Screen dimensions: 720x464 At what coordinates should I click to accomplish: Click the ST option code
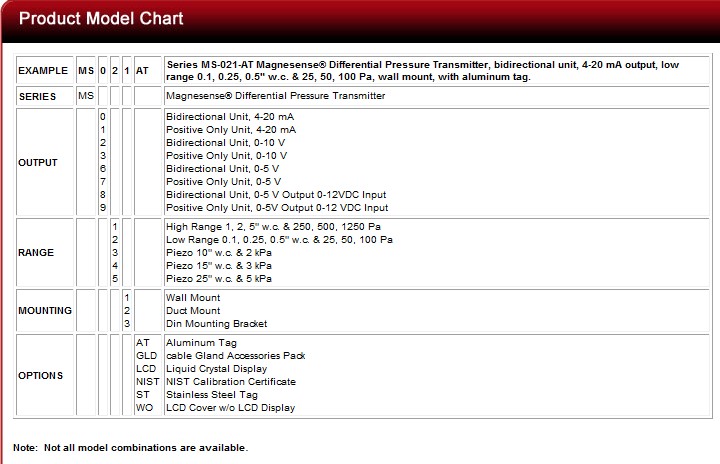coord(142,395)
